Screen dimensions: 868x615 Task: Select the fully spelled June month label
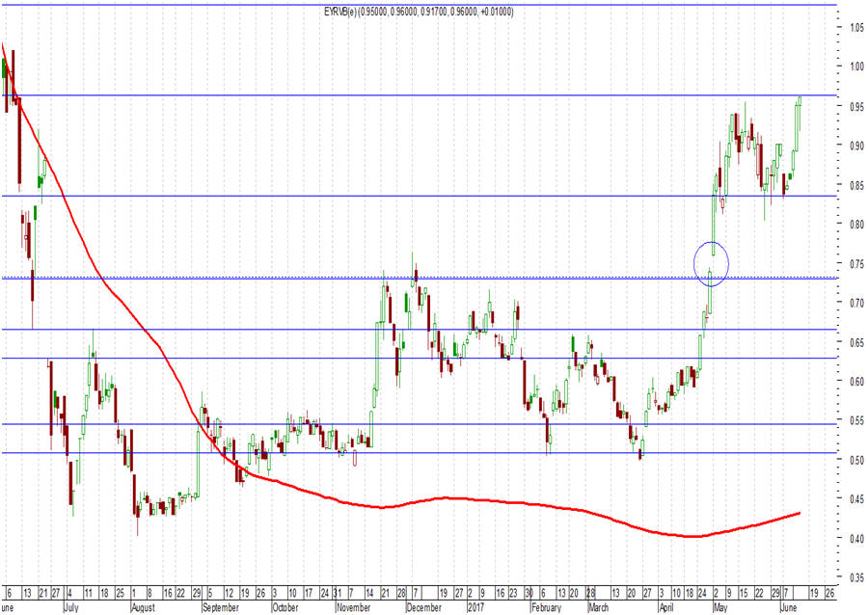[788, 608]
